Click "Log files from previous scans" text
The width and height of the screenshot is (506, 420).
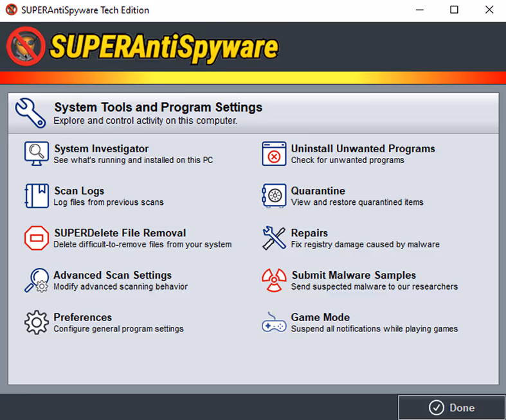click(109, 202)
